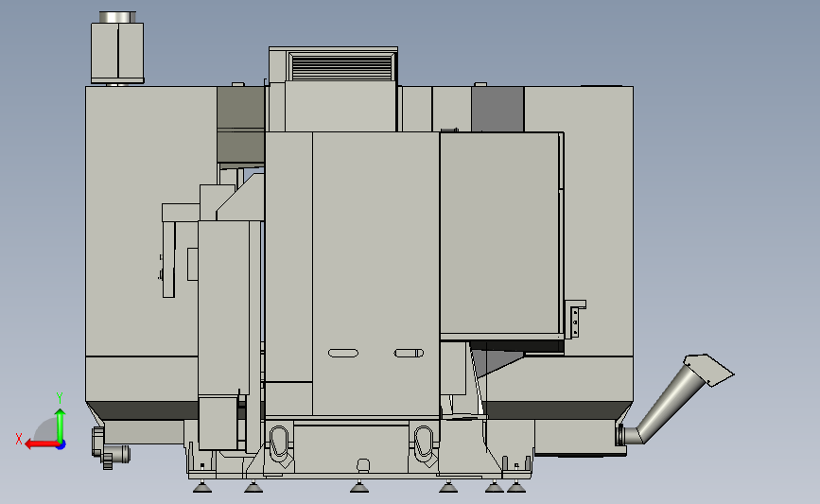
Task: Select the right oblong slot on center panel
Action: [409, 354]
